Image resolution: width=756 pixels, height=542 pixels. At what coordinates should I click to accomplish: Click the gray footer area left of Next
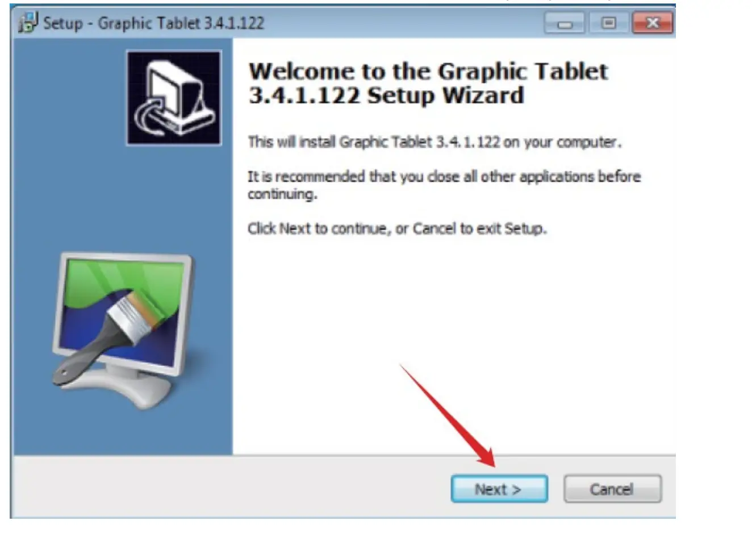[x=227, y=487]
